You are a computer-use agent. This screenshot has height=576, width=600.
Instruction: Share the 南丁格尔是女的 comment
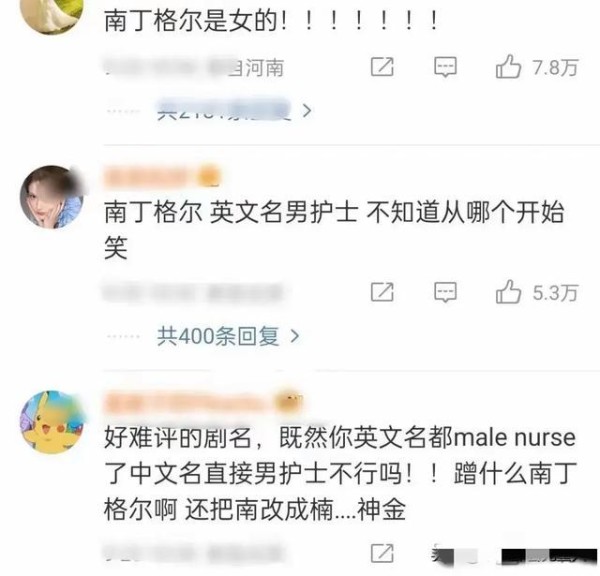tap(382, 67)
